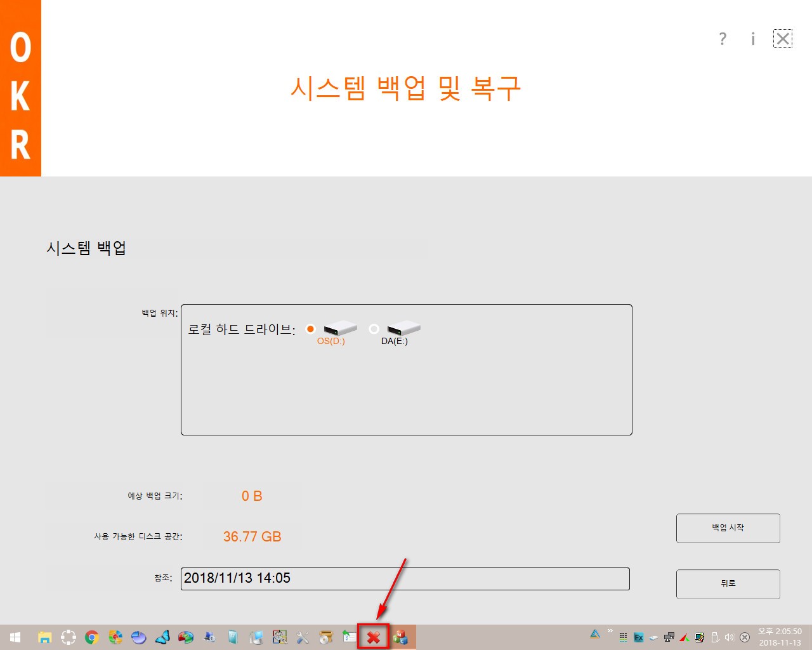Open the blue pie-chart partition taskbar icon
Image resolution: width=812 pixels, height=650 pixels.
click(138, 637)
